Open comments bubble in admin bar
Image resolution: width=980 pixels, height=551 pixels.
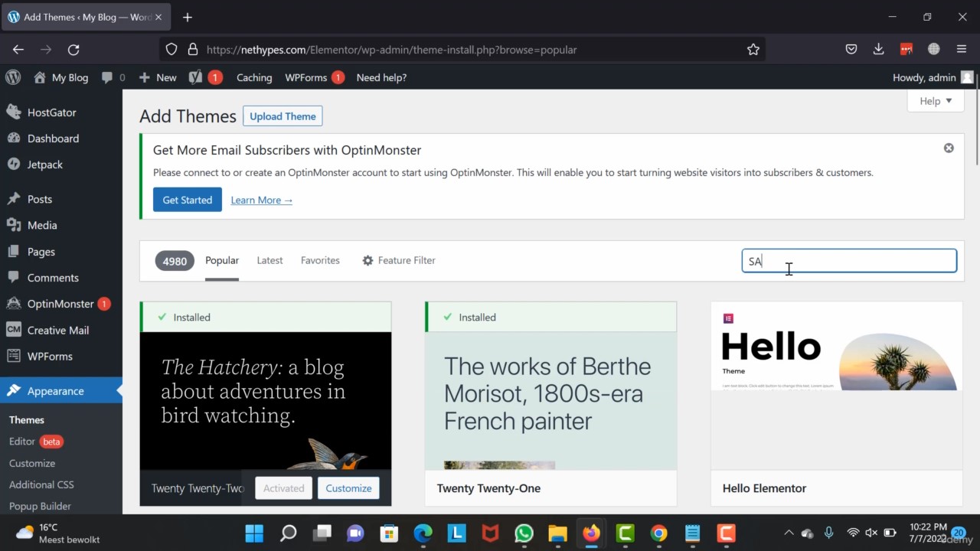click(113, 77)
